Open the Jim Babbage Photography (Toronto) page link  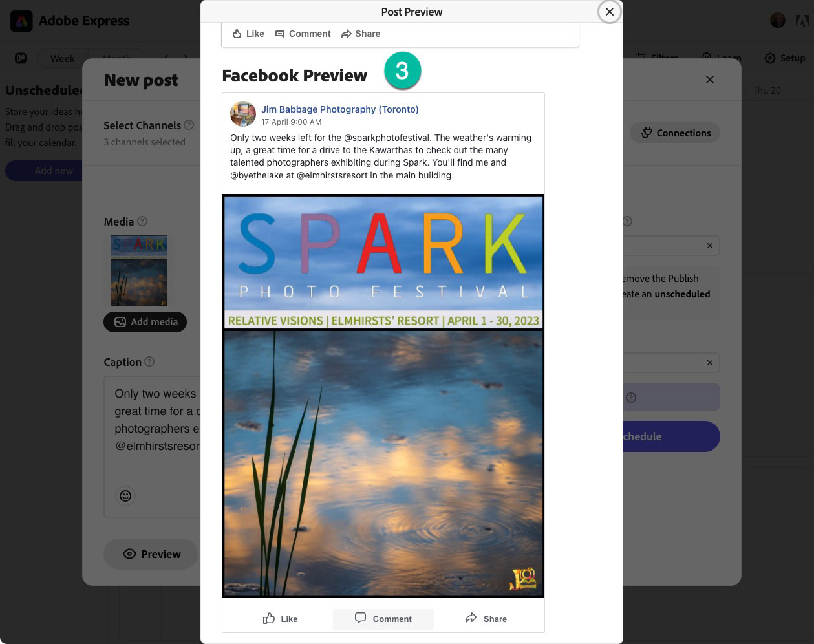click(x=340, y=109)
